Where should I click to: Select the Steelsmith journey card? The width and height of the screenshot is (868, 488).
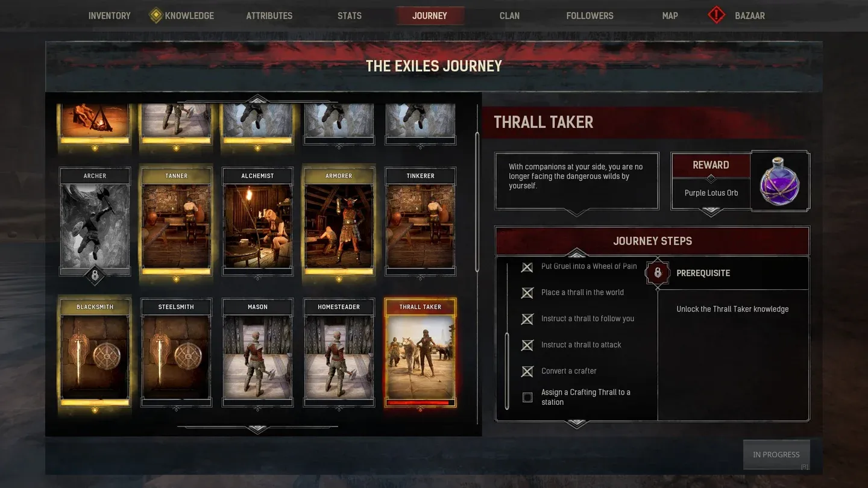pyautogui.click(x=176, y=353)
